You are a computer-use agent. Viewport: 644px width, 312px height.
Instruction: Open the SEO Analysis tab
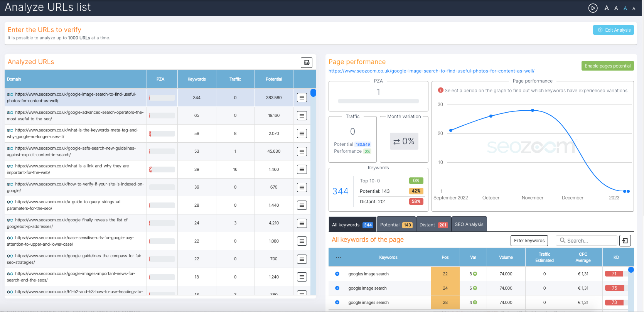469,224
